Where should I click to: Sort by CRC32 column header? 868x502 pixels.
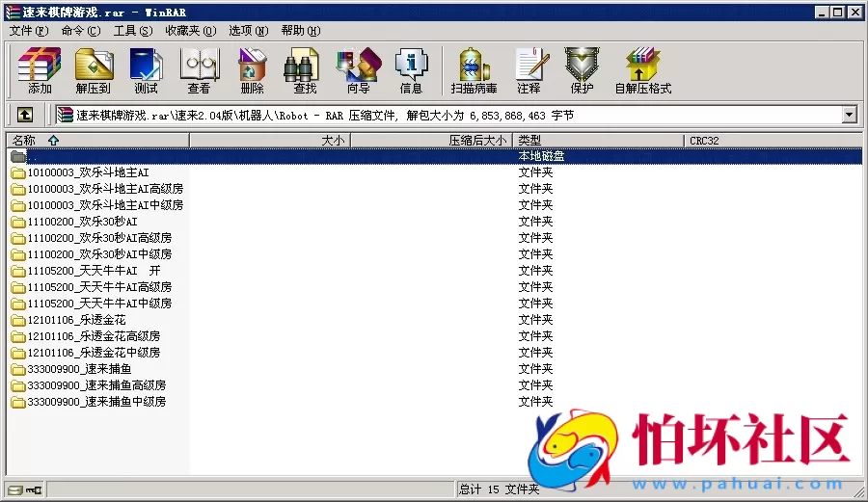773,141
